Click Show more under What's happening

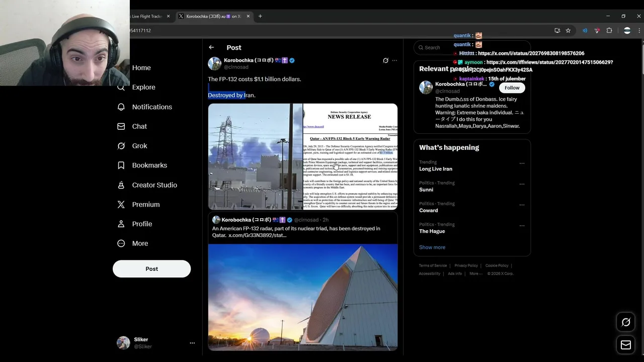pos(432,247)
